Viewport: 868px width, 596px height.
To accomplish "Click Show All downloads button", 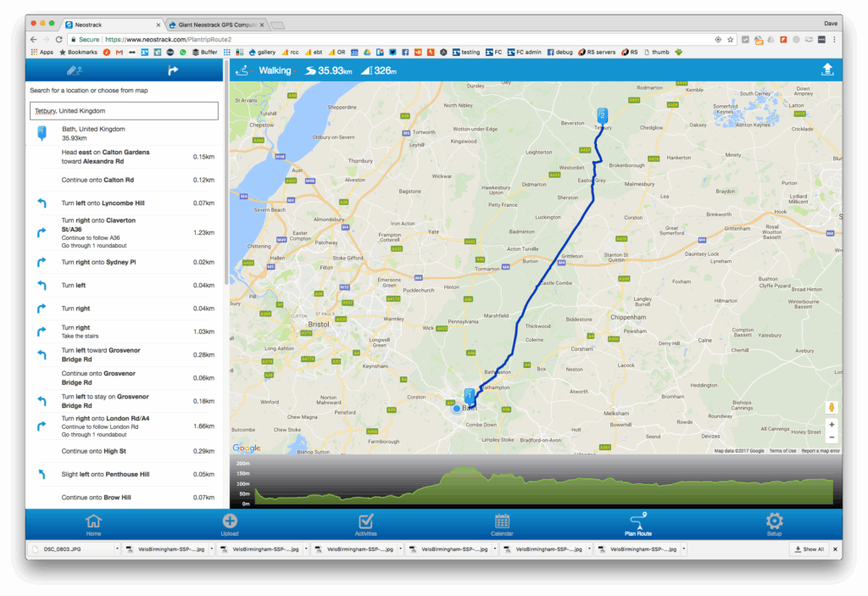I will tap(809, 549).
